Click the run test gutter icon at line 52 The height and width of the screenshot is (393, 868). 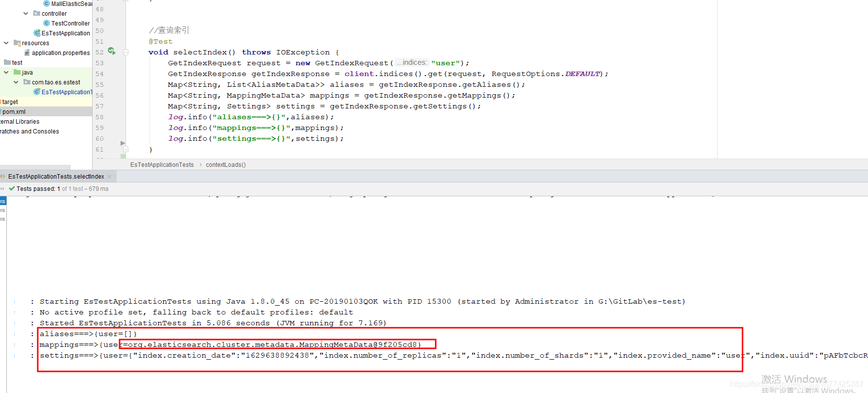click(x=112, y=51)
